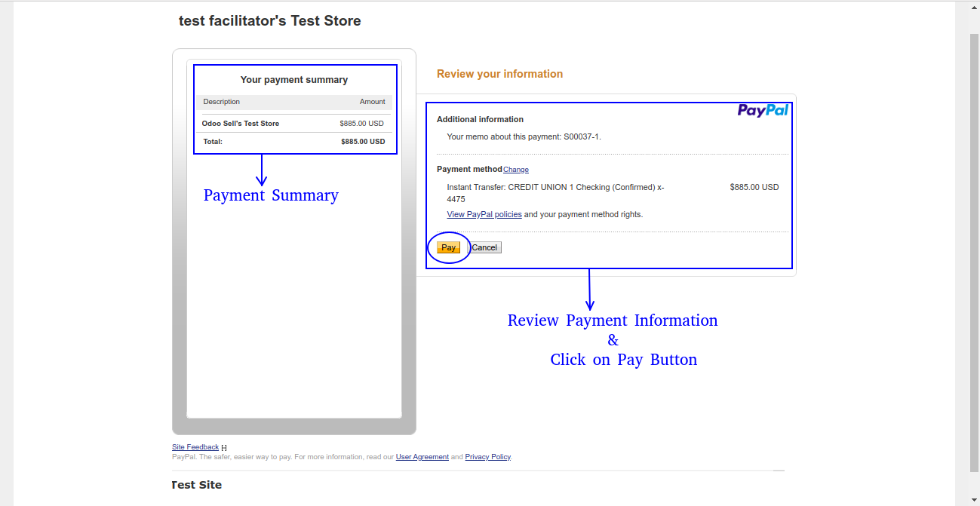Click the 'Additional information' heading

(x=480, y=119)
